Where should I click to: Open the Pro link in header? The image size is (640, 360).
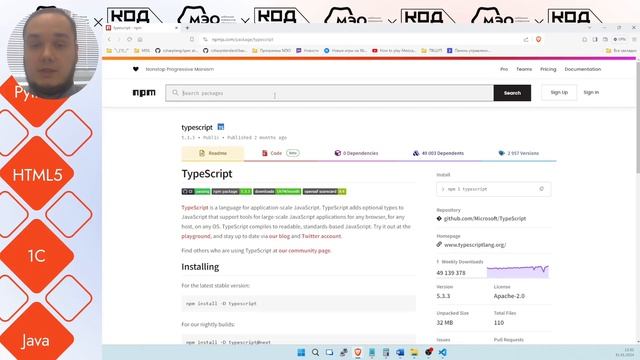(504, 69)
